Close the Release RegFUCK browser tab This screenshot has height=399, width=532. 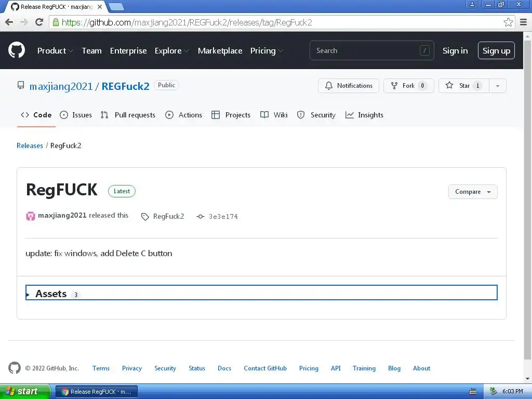coord(100,7)
